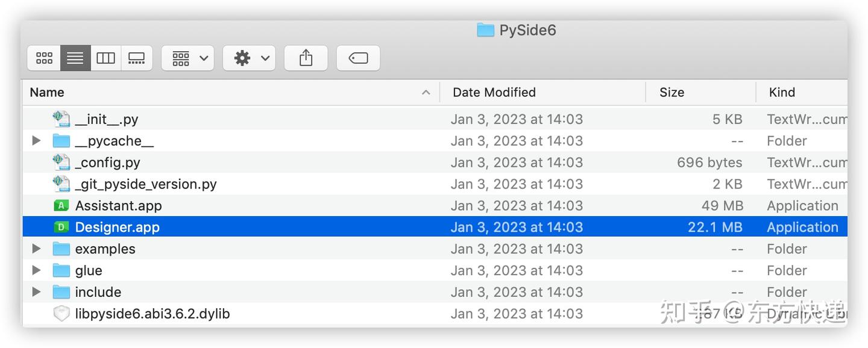Screen dimensions: 868x348
Task: Click the Edit Tags button
Action: [x=358, y=58]
